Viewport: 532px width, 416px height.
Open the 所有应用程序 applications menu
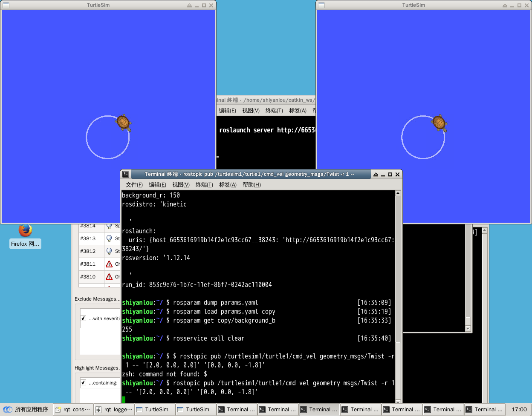(x=26, y=409)
